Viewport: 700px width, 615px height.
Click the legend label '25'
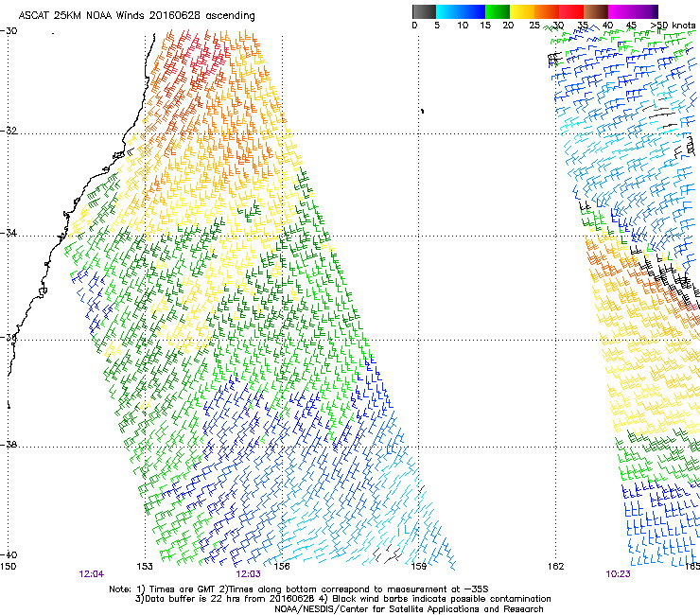534,26
